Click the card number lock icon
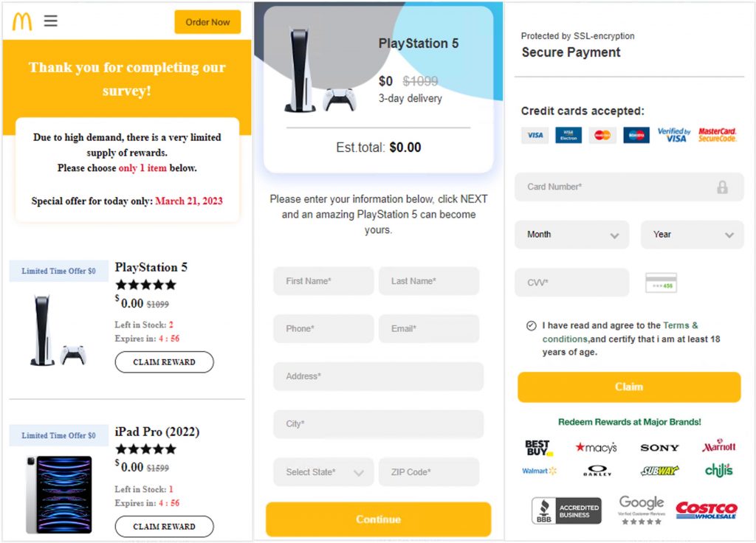The width and height of the screenshot is (756, 543). coord(722,187)
